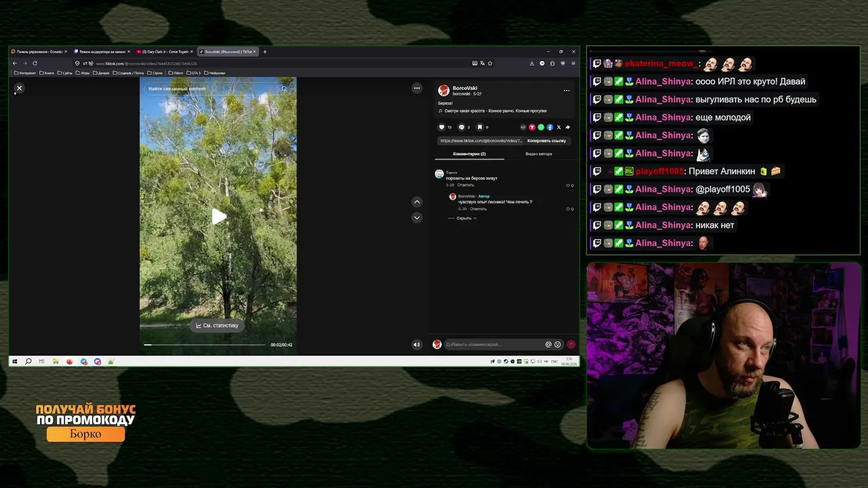
Task: Open the browser hamburger application menu
Action: (x=573, y=63)
